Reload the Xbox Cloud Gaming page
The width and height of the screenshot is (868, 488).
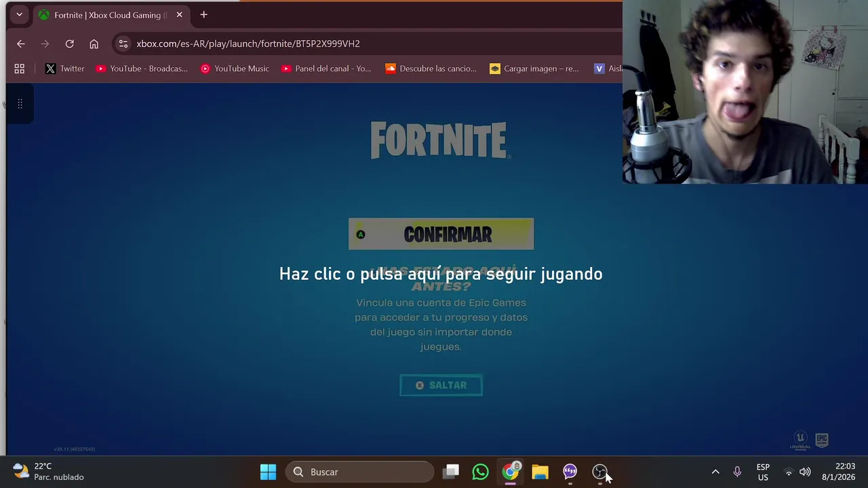69,43
